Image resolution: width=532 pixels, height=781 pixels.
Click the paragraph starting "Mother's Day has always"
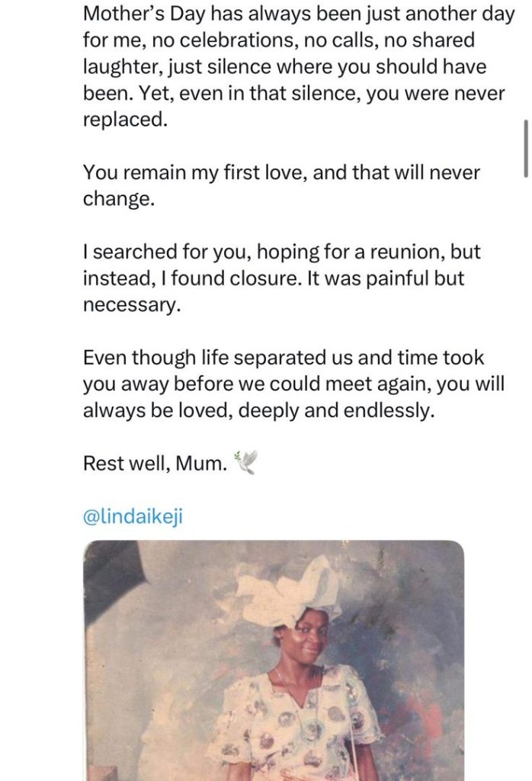coord(297,66)
